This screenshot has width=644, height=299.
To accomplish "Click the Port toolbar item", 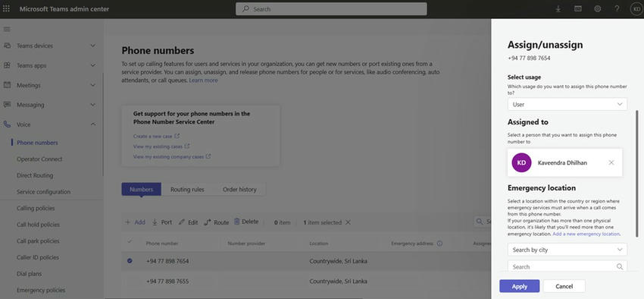I will 162,222.
